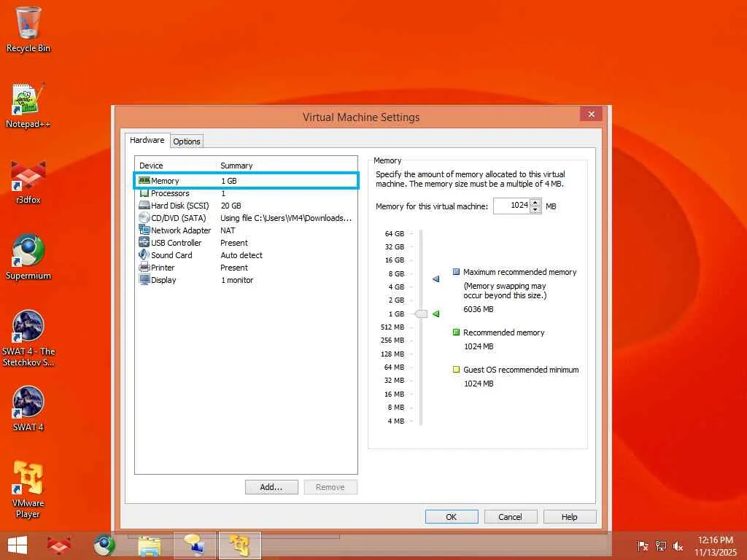Select the '1 monitor' display summary
The image size is (747, 560).
[237, 279]
